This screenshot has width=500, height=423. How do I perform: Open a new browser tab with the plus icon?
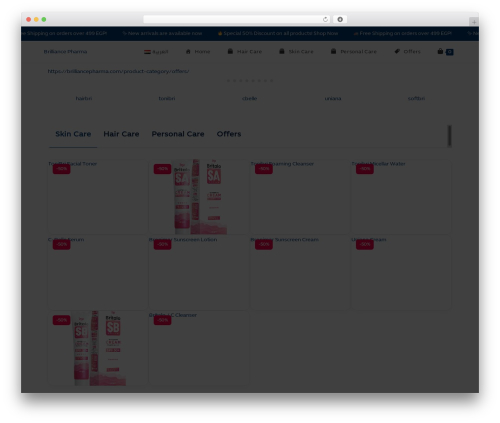coord(474,22)
